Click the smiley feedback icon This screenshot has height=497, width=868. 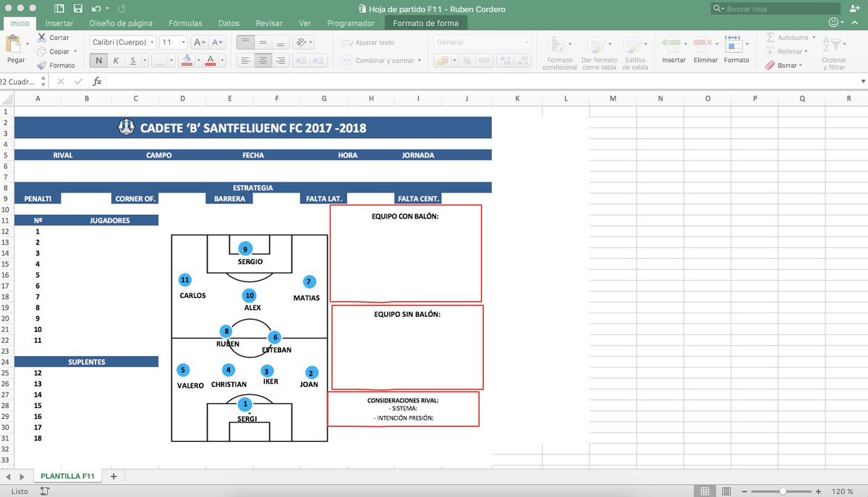(x=835, y=23)
